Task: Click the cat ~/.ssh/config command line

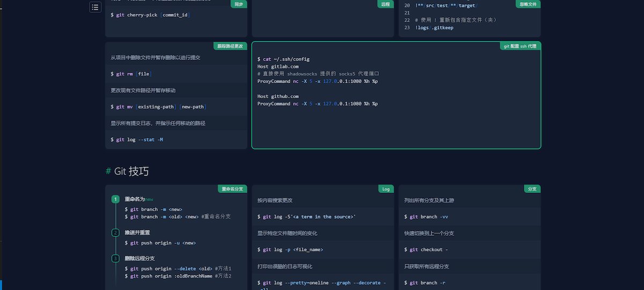Action: (x=283, y=59)
